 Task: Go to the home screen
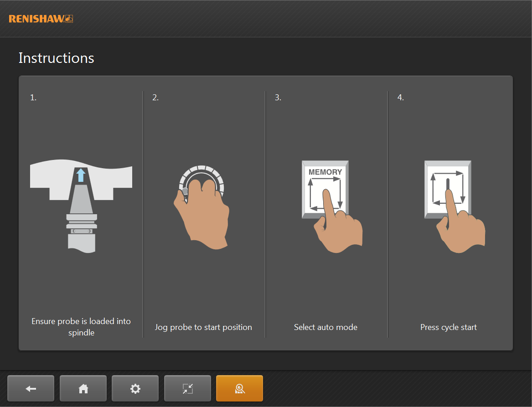pyautogui.click(x=83, y=388)
